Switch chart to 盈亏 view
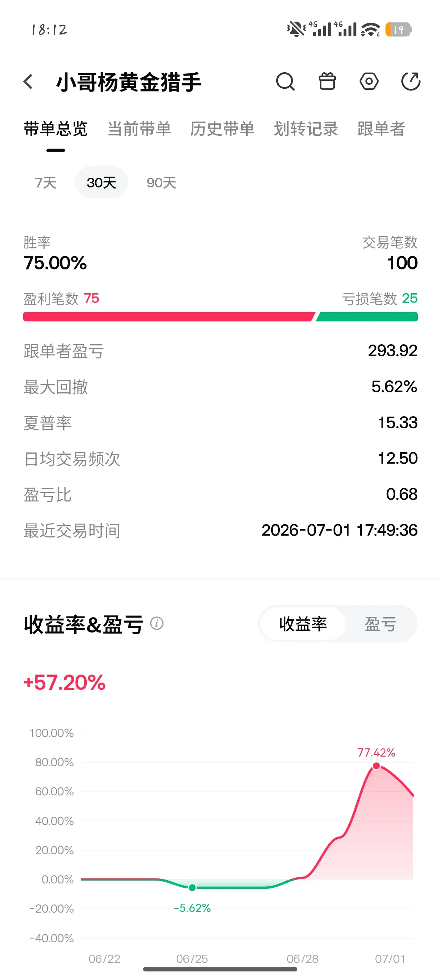The width and height of the screenshot is (441, 980). point(381,624)
